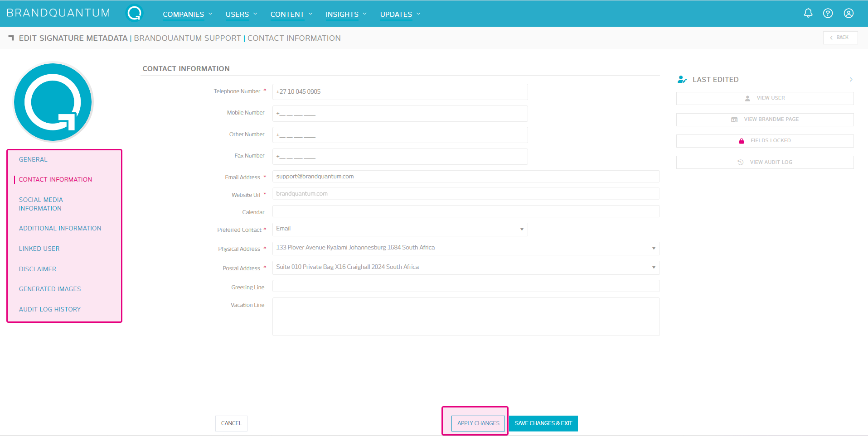868x436 pixels.
Task: Click the CONTACT INFORMATION section heading
Action: tap(186, 69)
